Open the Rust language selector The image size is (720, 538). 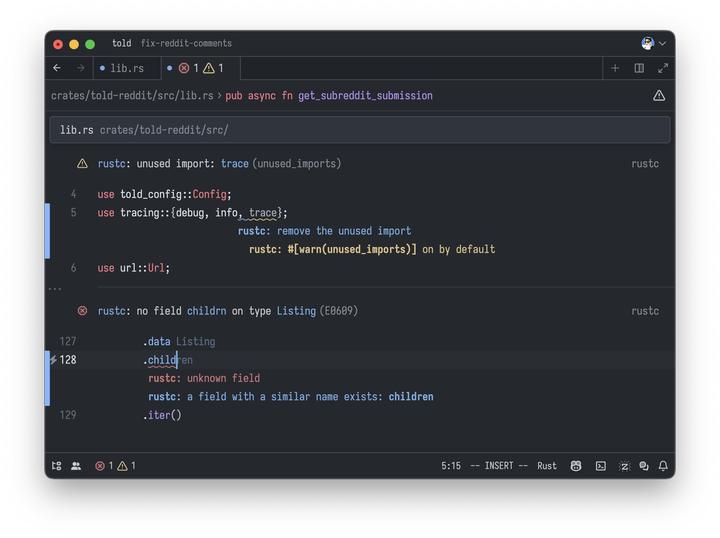tap(547, 466)
